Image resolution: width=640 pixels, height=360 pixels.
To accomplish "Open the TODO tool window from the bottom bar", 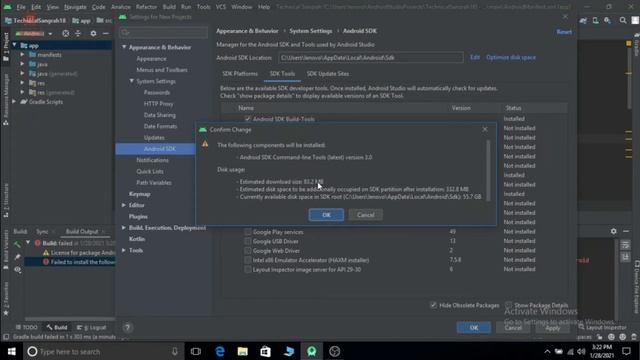I will click(27, 327).
